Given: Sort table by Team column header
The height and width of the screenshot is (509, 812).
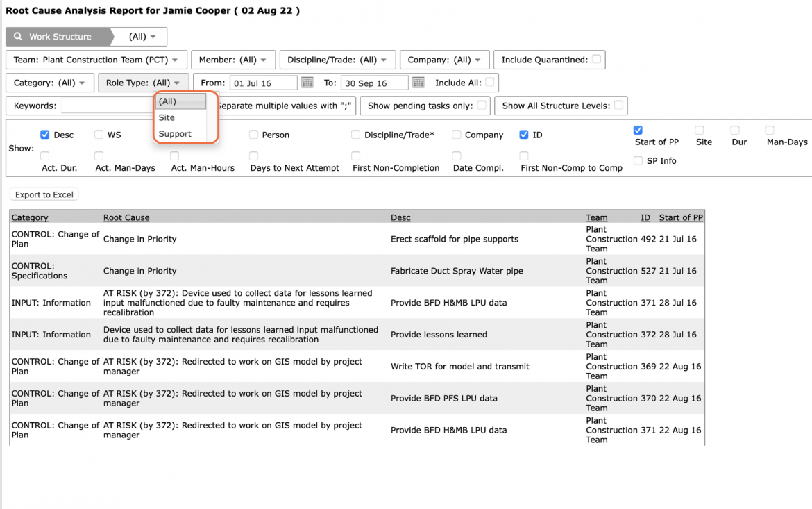Looking at the screenshot, I should (x=597, y=218).
